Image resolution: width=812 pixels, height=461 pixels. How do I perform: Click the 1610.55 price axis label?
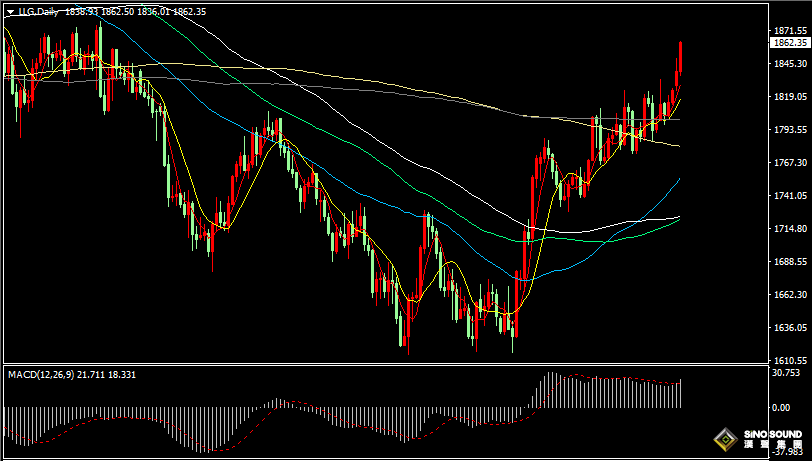click(790, 360)
